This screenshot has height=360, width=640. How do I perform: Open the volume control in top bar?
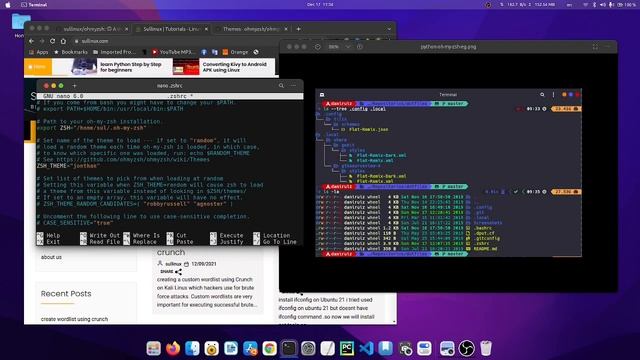602,4
